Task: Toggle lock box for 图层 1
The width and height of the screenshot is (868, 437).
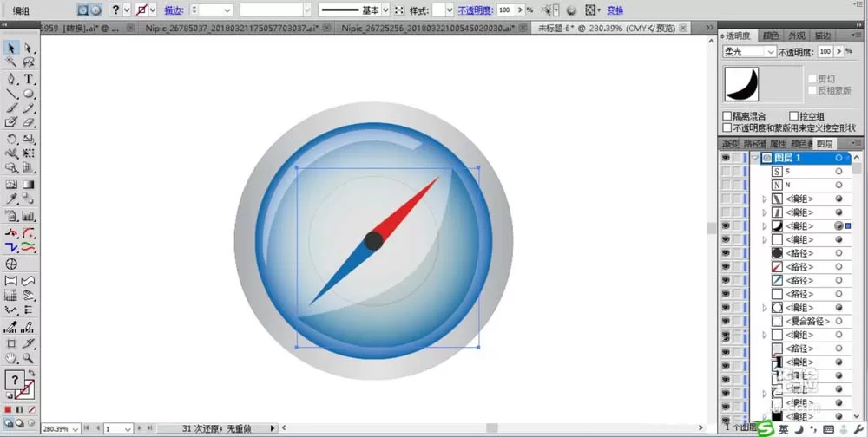Action: click(737, 158)
